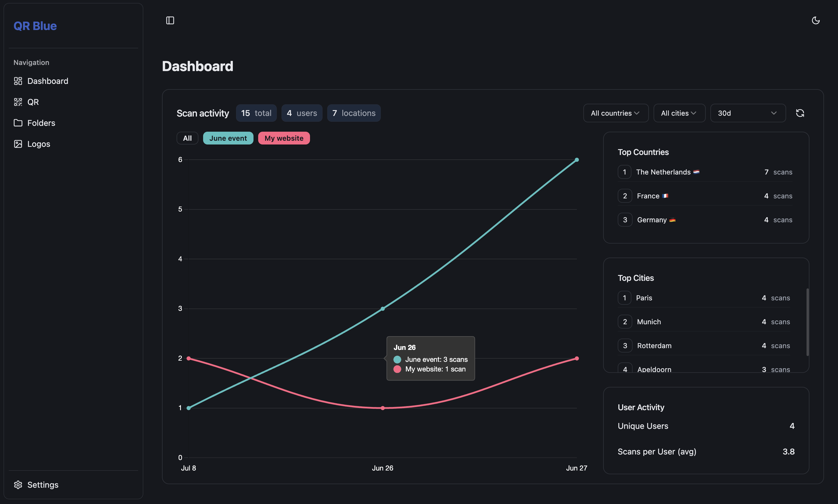Enable the All scans filter

tap(187, 138)
